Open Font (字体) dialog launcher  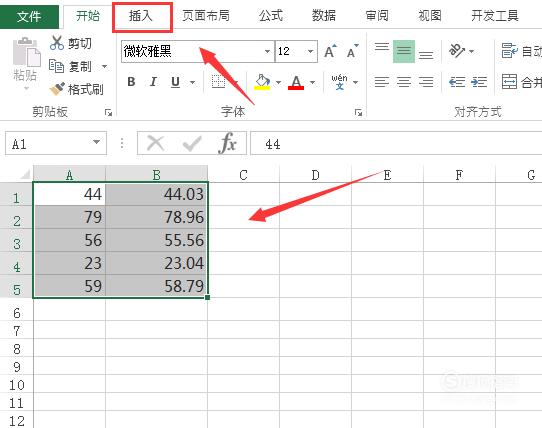(x=358, y=113)
